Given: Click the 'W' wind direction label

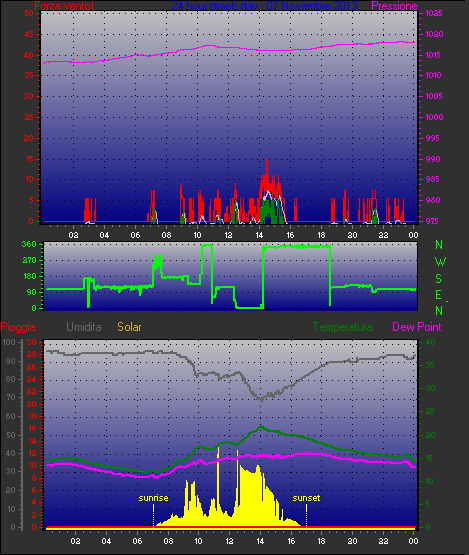Looking at the screenshot, I should (x=440, y=262).
